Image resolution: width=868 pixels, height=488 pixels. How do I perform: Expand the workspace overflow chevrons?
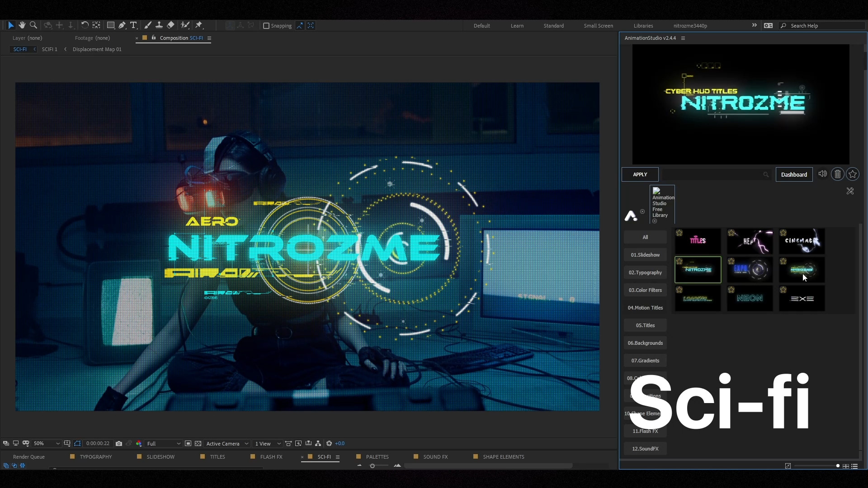click(x=754, y=25)
